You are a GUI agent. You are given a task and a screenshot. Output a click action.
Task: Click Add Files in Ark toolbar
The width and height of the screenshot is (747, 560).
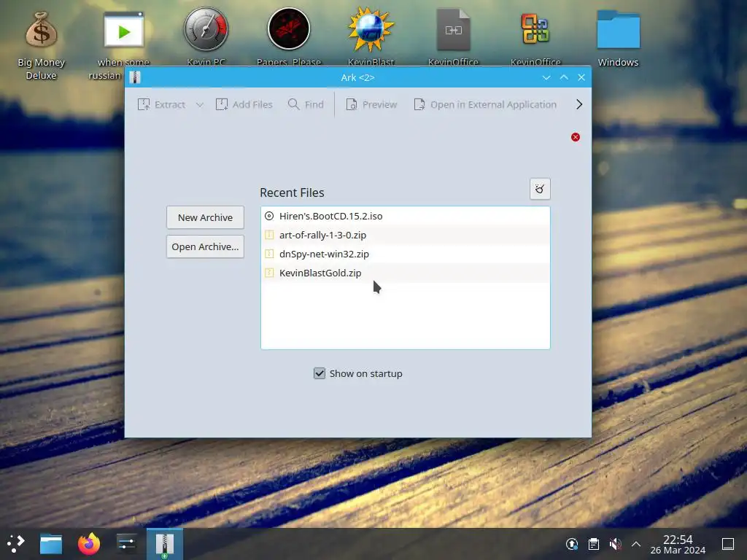[244, 104]
